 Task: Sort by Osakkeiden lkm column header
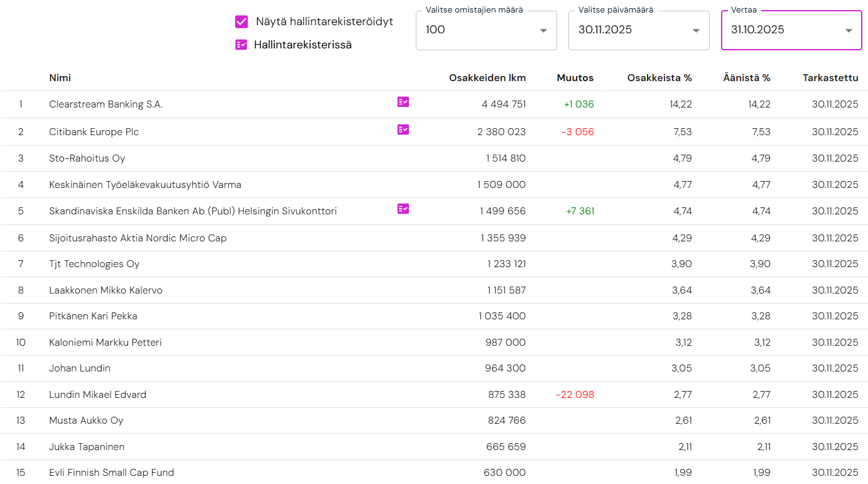tap(487, 78)
